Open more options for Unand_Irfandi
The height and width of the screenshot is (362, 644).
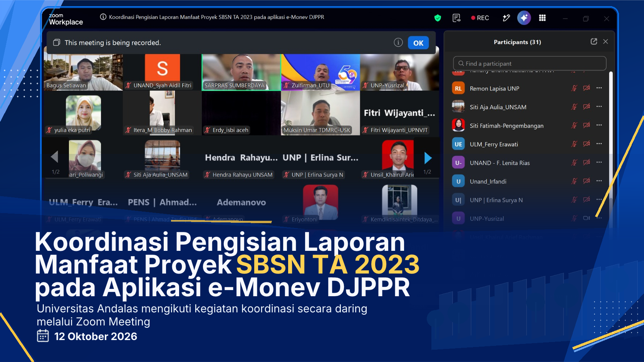click(599, 180)
